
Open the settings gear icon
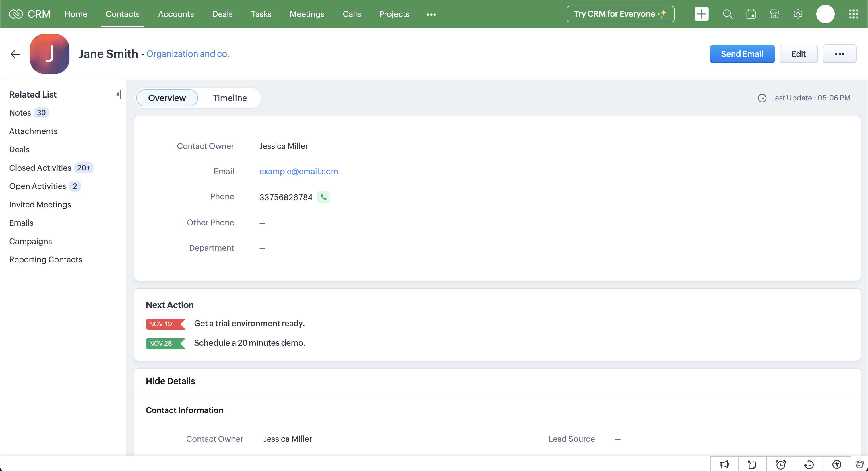point(798,14)
